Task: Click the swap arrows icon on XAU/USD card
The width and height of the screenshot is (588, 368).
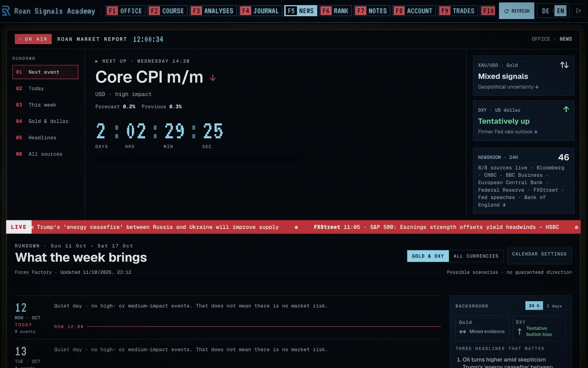Action: 564,65
